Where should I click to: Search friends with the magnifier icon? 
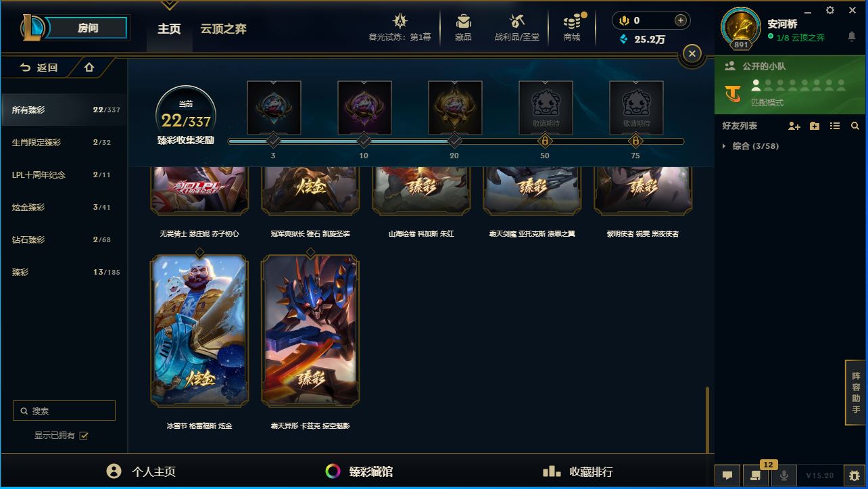tap(854, 126)
